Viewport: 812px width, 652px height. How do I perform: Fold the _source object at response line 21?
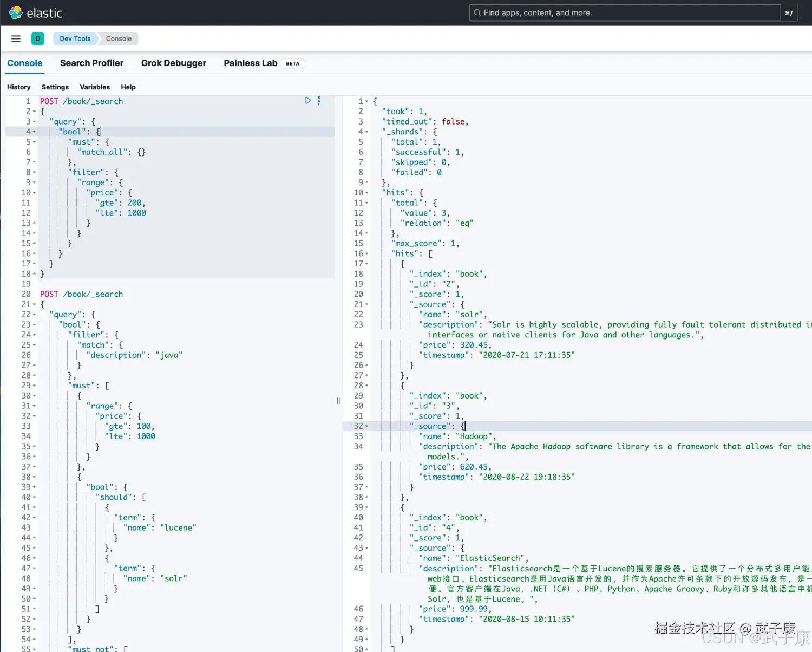coord(367,304)
